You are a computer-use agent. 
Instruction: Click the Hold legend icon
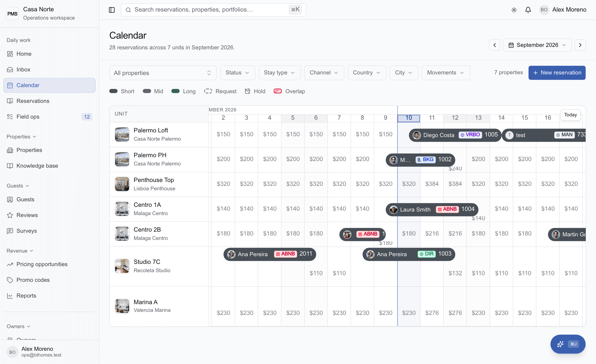point(248,91)
